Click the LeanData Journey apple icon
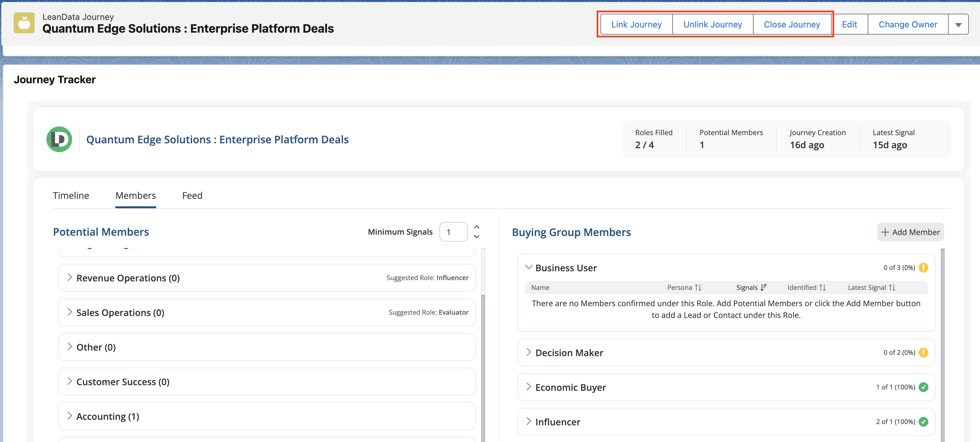This screenshot has width=980, height=442. pyautogui.click(x=24, y=23)
